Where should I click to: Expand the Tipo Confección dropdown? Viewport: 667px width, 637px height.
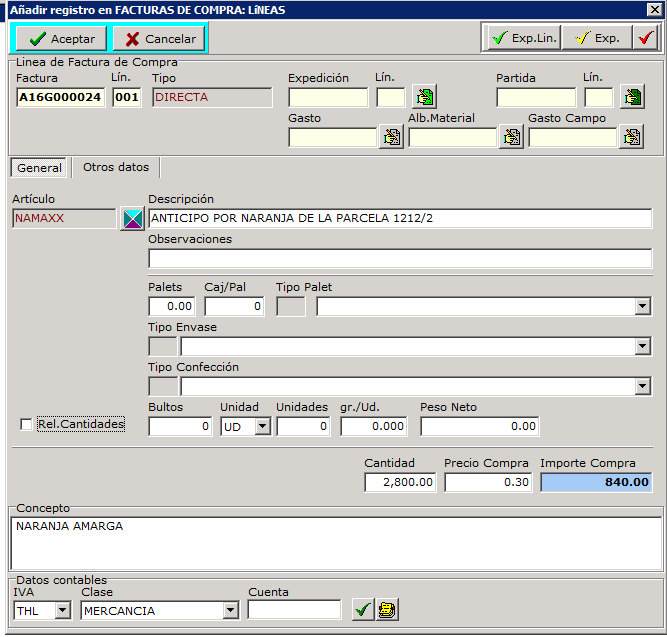tap(642, 387)
